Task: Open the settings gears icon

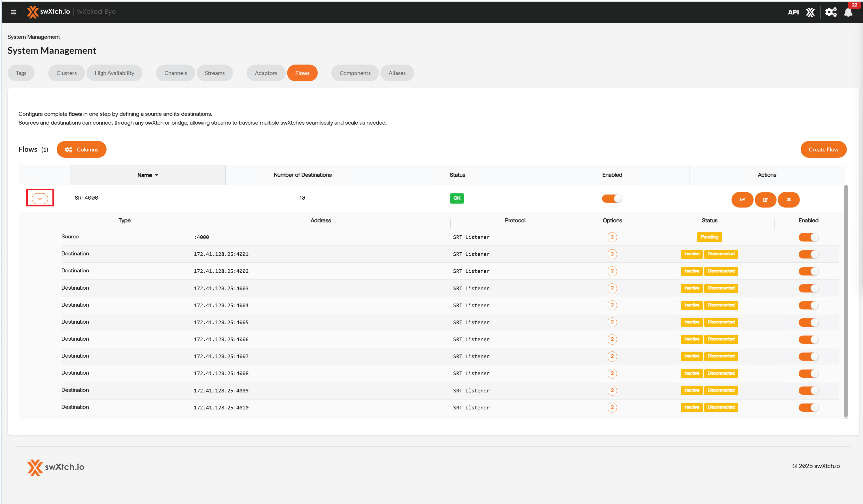Action: click(831, 12)
